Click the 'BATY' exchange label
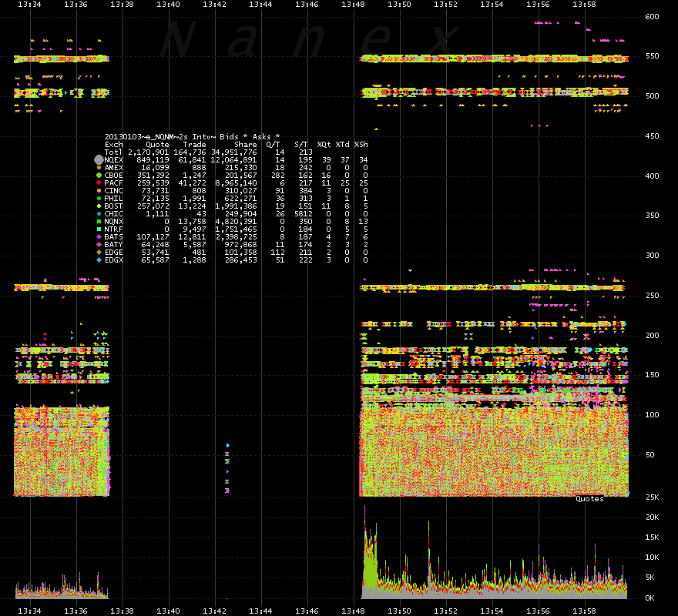The image size is (678, 616). (x=113, y=245)
